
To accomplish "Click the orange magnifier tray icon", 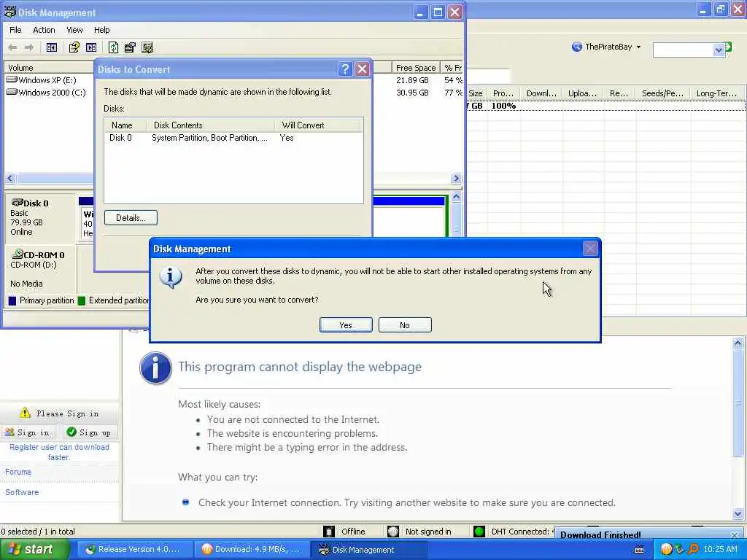I will (x=693, y=550).
